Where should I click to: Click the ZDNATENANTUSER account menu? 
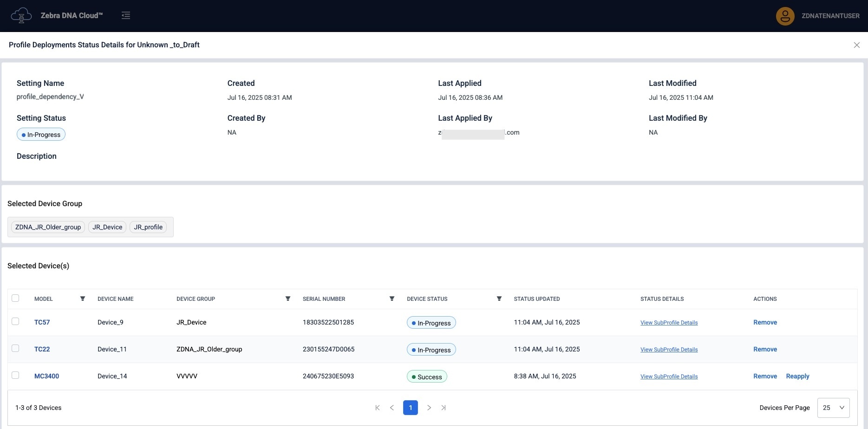click(x=830, y=16)
